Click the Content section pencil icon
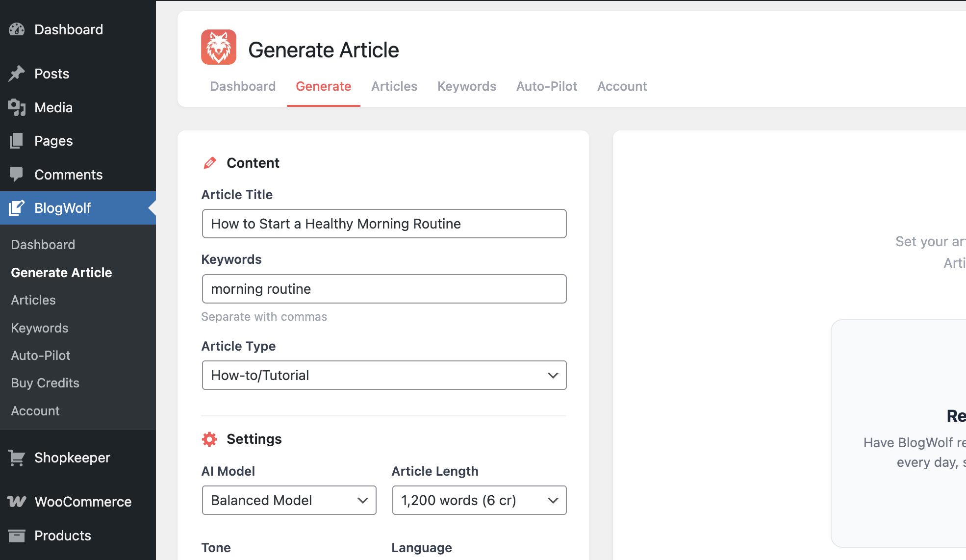The width and height of the screenshot is (966, 560). tap(209, 162)
